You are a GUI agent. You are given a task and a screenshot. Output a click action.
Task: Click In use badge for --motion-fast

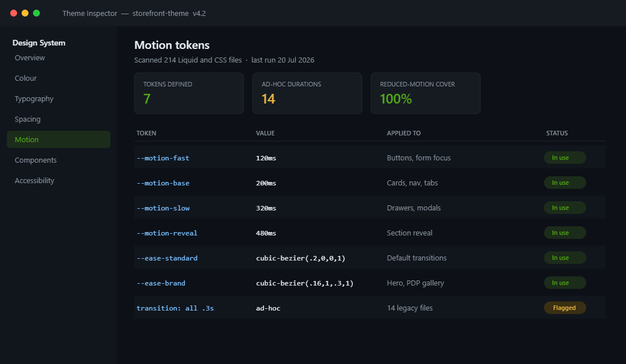pyautogui.click(x=565, y=158)
